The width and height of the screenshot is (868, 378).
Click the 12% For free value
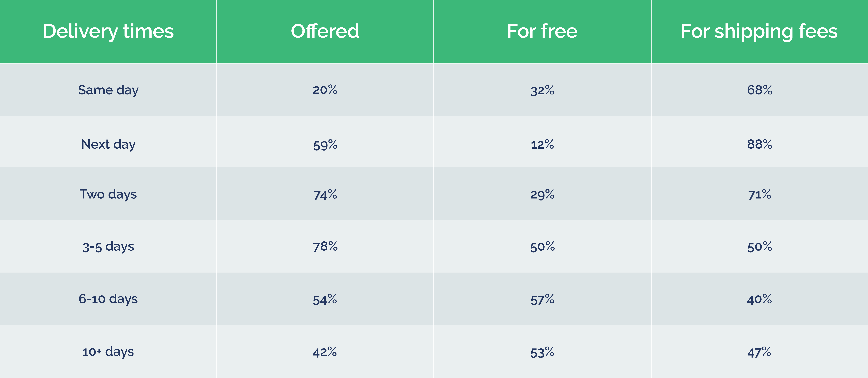point(542,145)
